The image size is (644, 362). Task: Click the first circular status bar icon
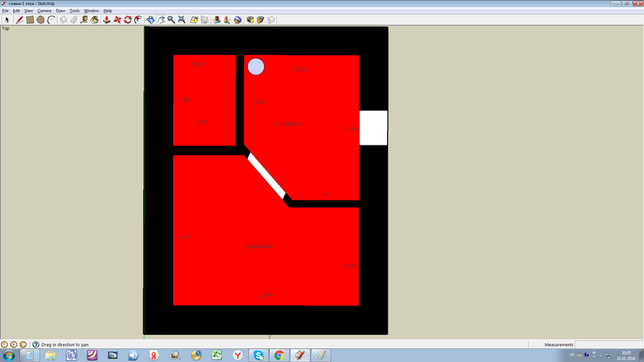point(5,345)
